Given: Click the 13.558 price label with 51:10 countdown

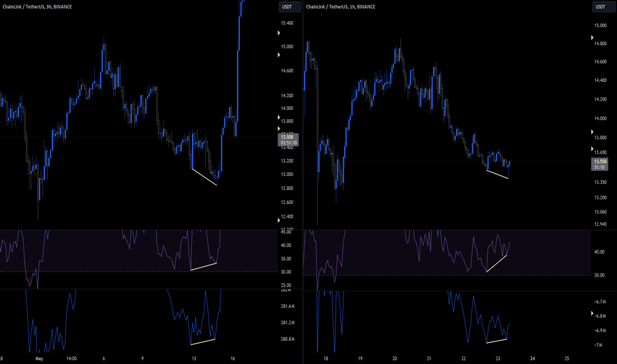Looking at the screenshot, I should (x=599, y=164).
